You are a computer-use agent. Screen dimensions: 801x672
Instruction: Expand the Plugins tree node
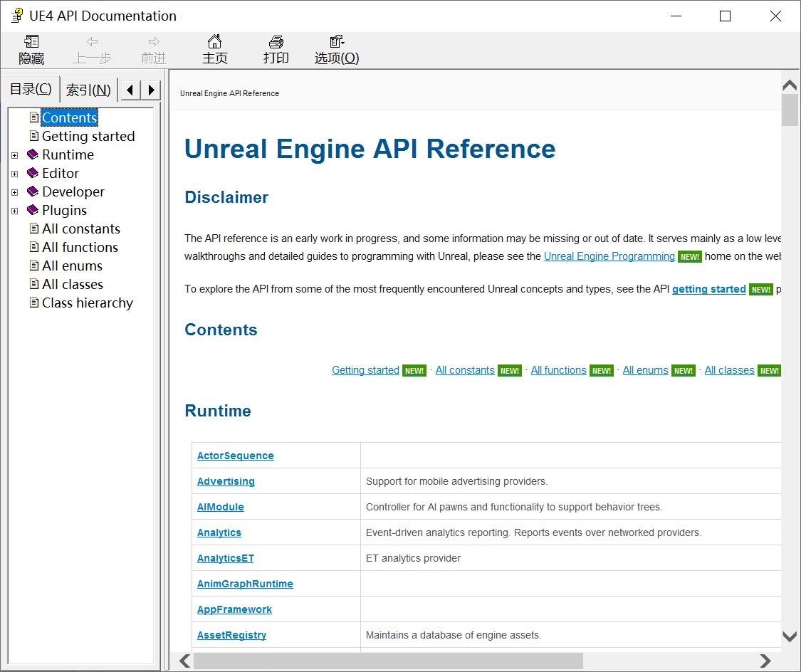coord(15,211)
